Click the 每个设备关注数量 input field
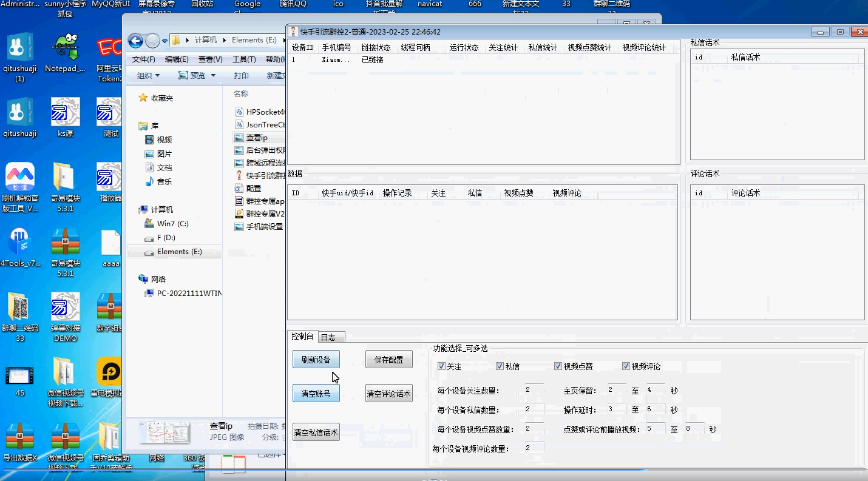Viewport: 868px width, 481px height. [x=535, y=390]
